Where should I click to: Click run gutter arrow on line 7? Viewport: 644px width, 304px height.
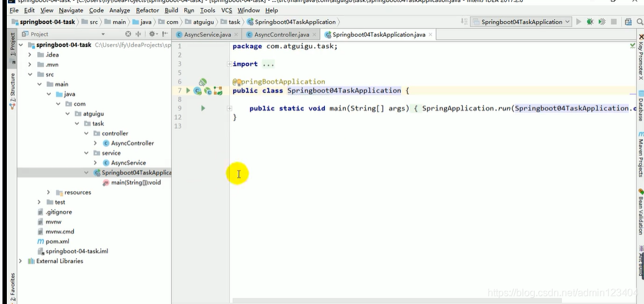(188, 91)
